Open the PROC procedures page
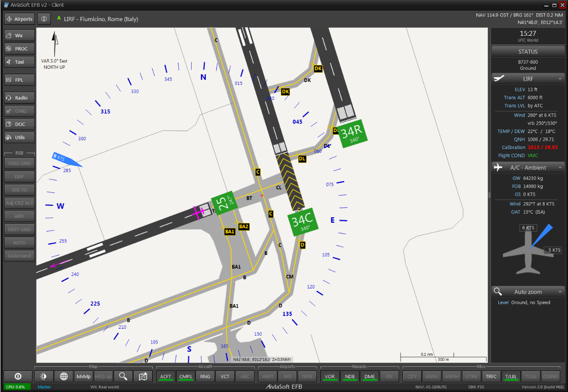This screenshot has width=568, height=392. click(x=19, y=49)
